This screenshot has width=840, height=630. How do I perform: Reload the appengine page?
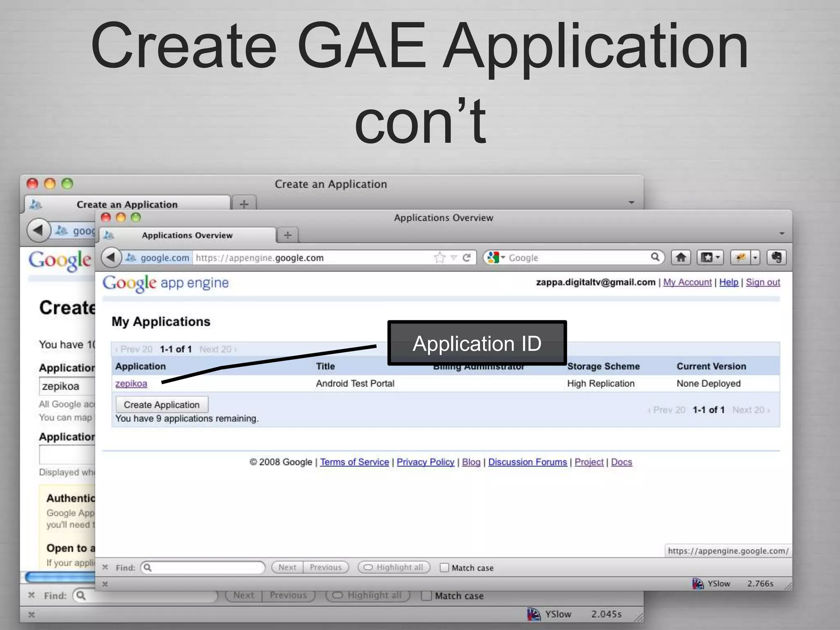click(466, 258)
